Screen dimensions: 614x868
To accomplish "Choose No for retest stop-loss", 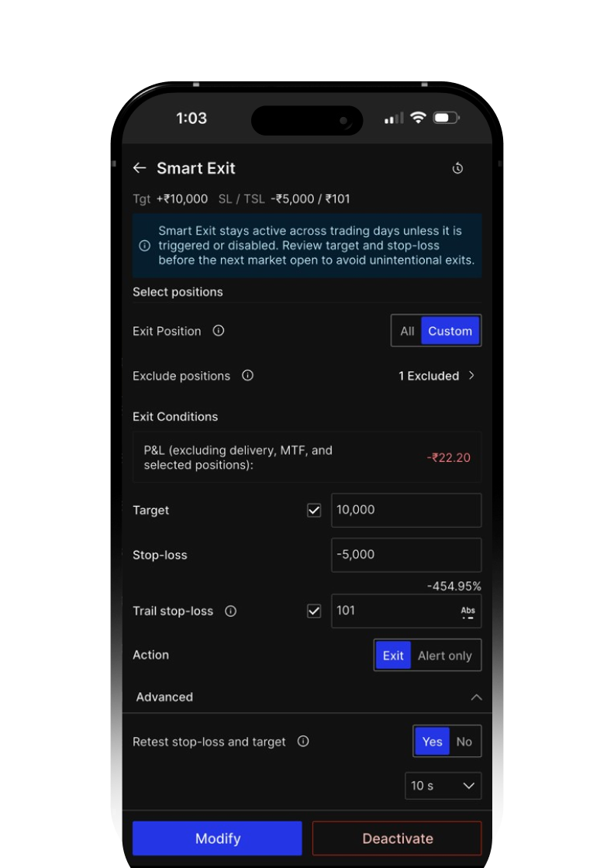I will 464,742.
